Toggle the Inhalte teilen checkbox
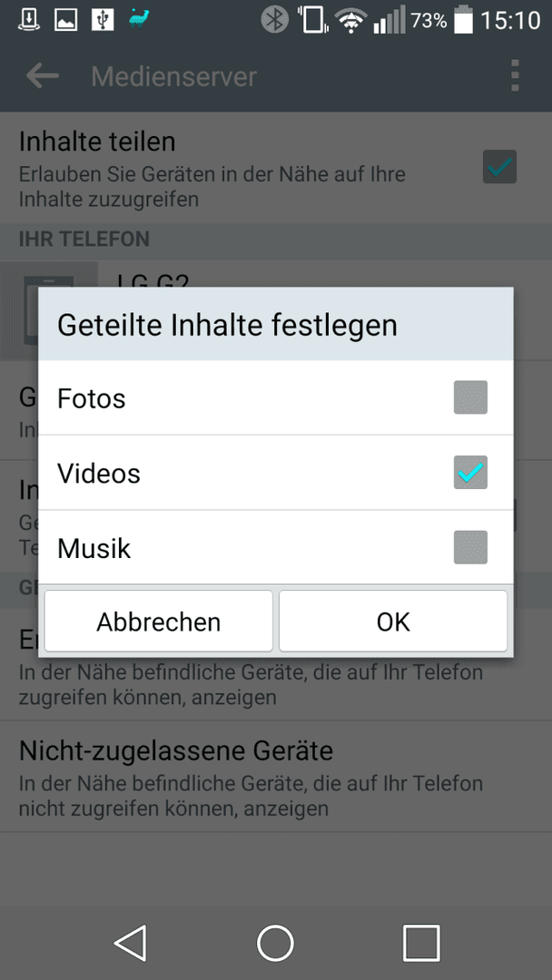 pos(499,166)
